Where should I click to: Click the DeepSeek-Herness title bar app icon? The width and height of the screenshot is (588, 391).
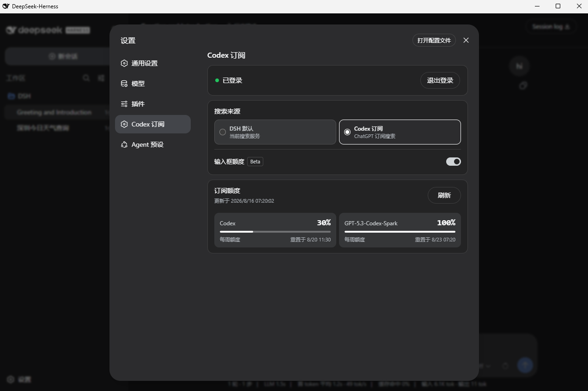[6, 6]
